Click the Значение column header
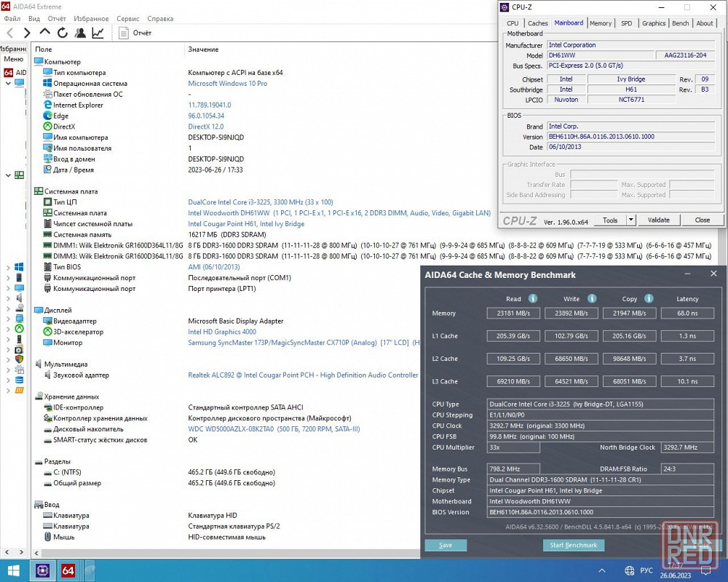The image size is (728, 582). point(203,49)
